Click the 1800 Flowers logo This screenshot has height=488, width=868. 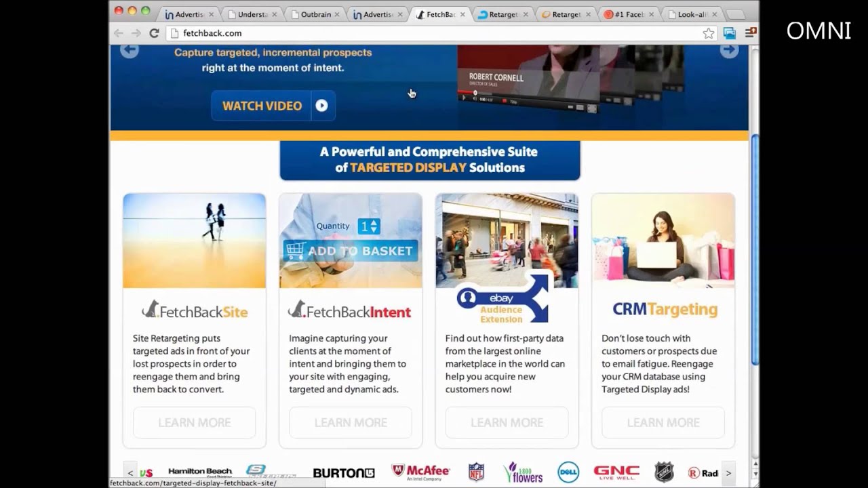click(x=523, y=472)
